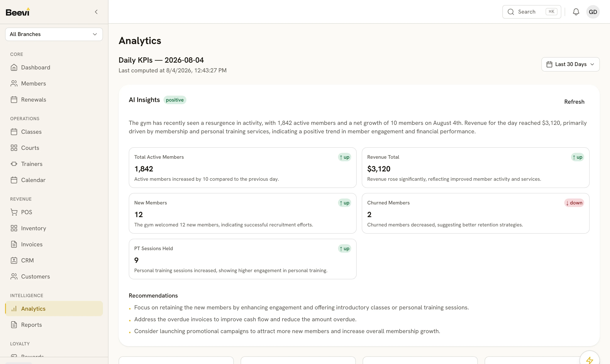Viewport: 610px width, 364px height.
Task: Click the Analytics page title
Action: [x=140, y=41]
